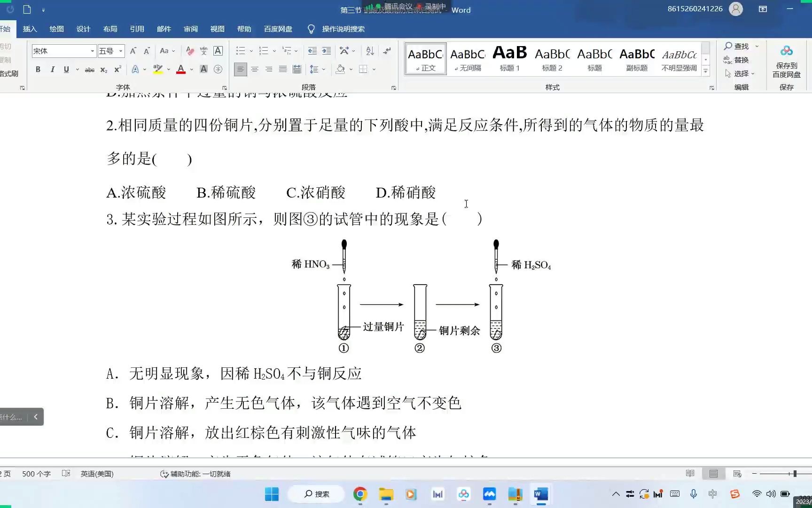Click Replace (替换) tool
The height and width of the screenshot is (508, 812).
point(742,60)
